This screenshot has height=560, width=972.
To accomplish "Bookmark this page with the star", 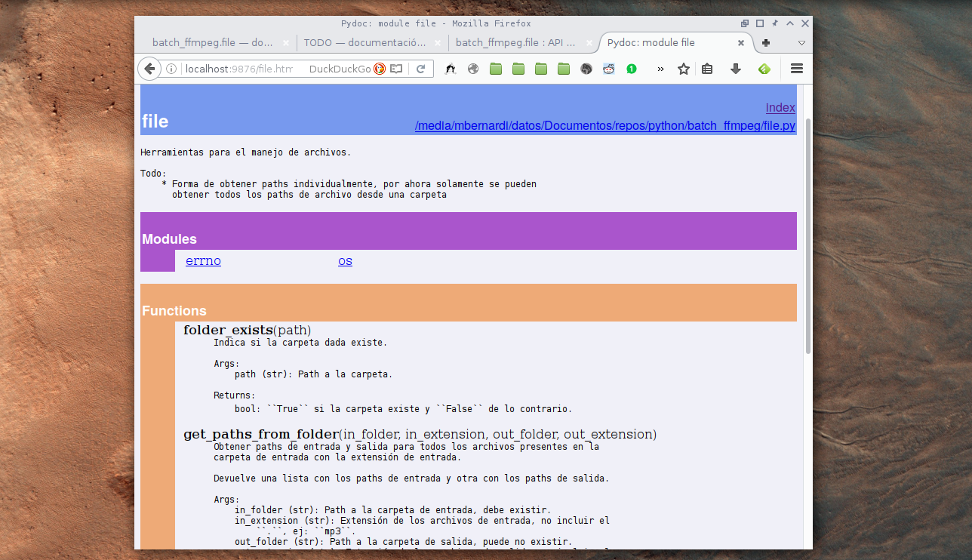I will (684, 69).
